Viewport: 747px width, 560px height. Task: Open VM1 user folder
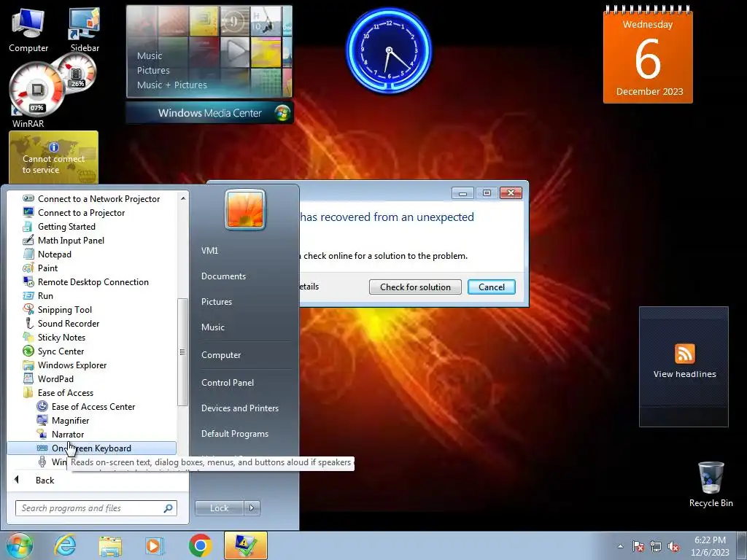click(x=209, y=251)
